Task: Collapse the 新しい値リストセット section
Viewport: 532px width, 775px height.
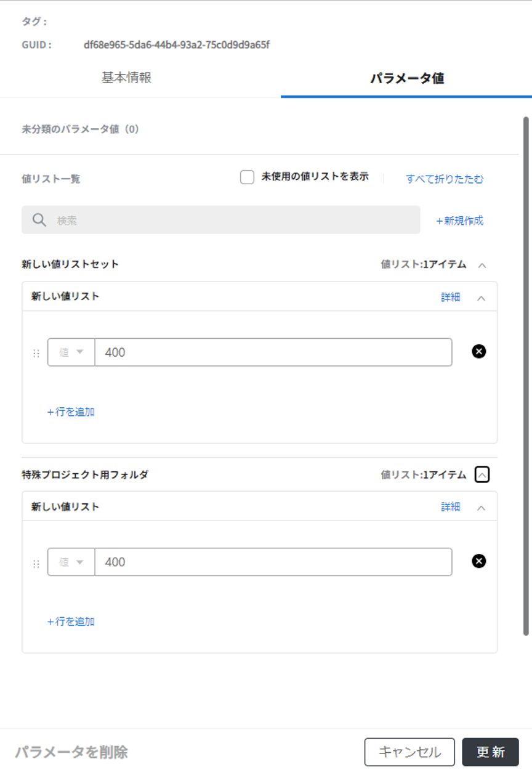Action: coord(482,265)
